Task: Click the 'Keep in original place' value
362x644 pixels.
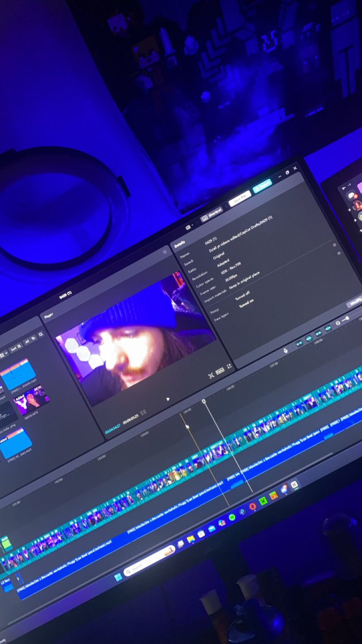Action: [x=245, y=280]
